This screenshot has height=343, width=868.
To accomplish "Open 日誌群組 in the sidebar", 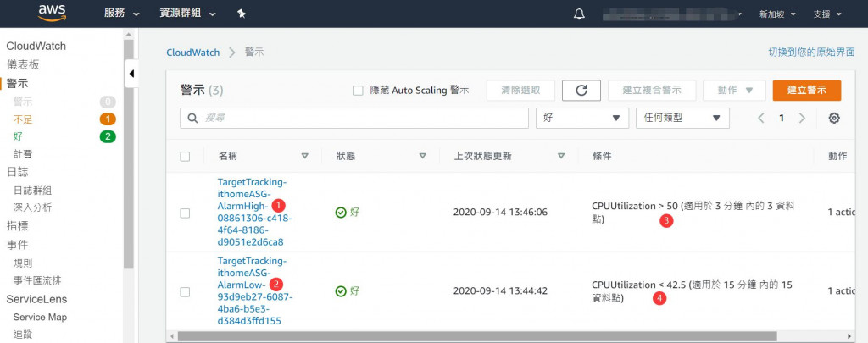I will [x=32, y=190].
